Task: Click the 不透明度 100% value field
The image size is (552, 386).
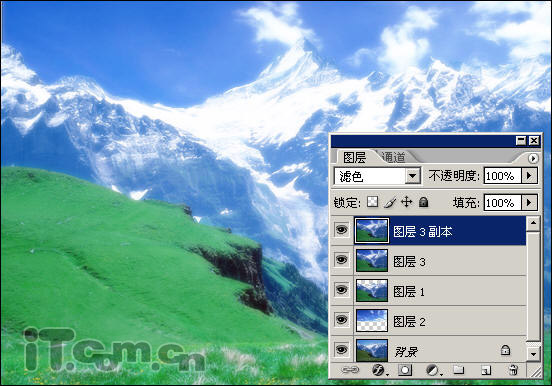Action: tap(502, 175)
